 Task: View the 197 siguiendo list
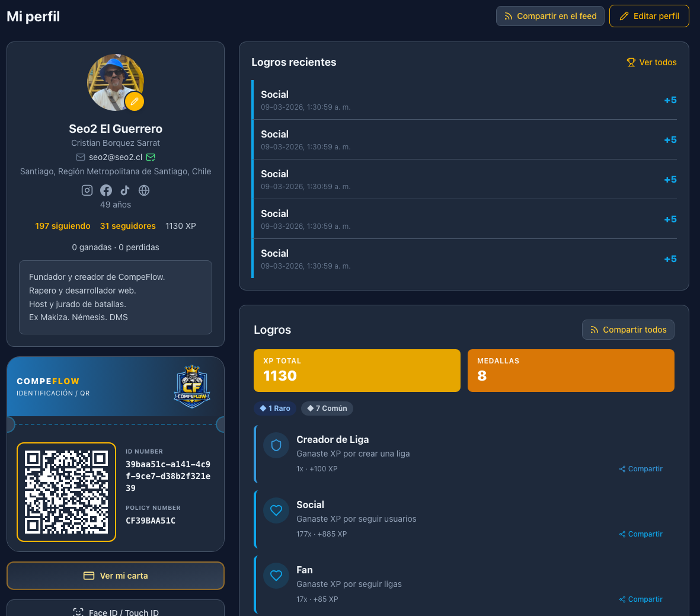[x=63, y=226]
